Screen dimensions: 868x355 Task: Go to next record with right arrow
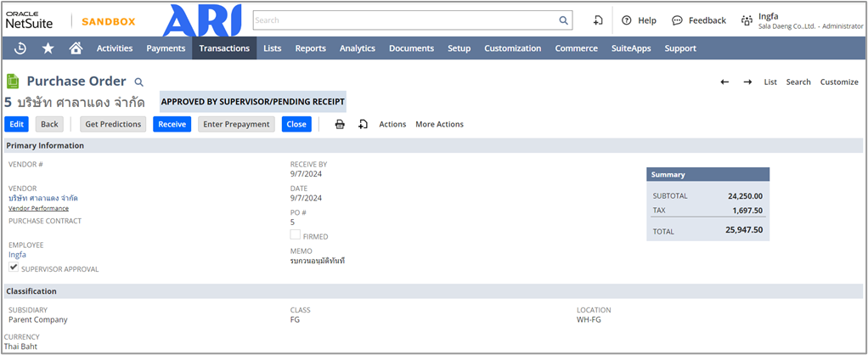pyautogui.click(x=747, y=82)
